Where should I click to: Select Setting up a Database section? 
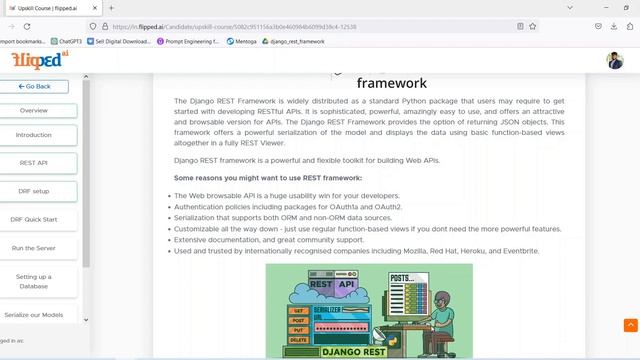click(x=38, y=282)
